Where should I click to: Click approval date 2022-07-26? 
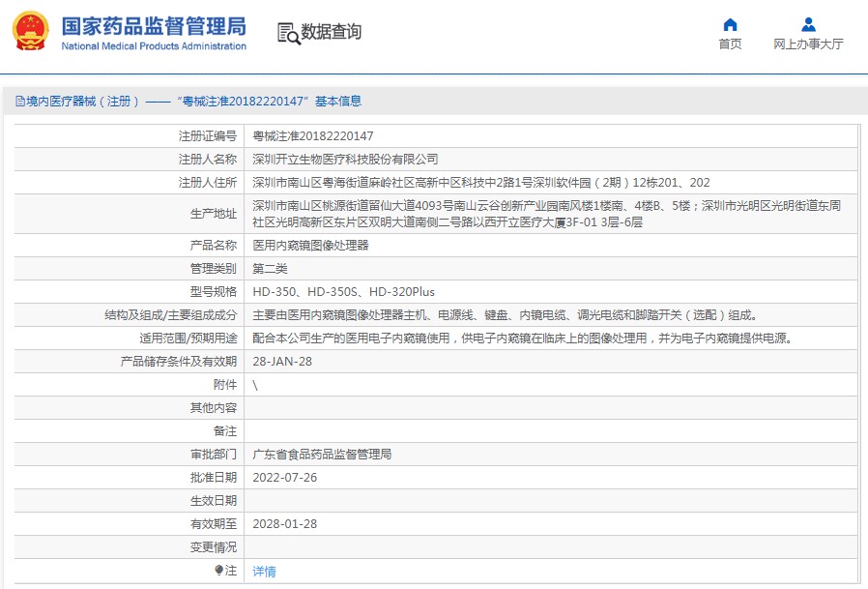[x=284, y=478]
